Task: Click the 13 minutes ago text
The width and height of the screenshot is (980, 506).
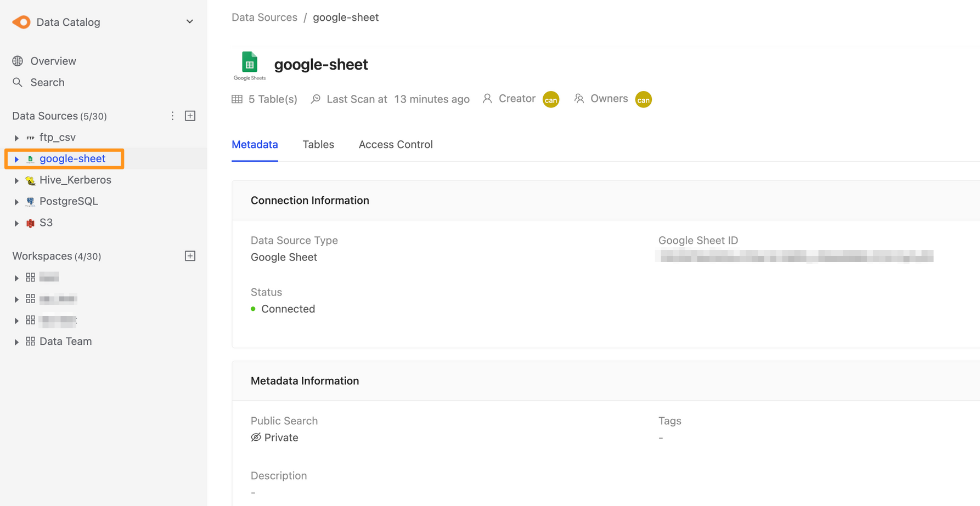Action: coord(432,99)
